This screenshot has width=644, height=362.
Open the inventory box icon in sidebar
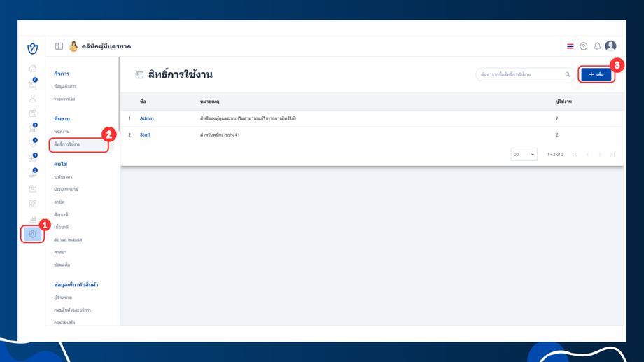(32, 188)
